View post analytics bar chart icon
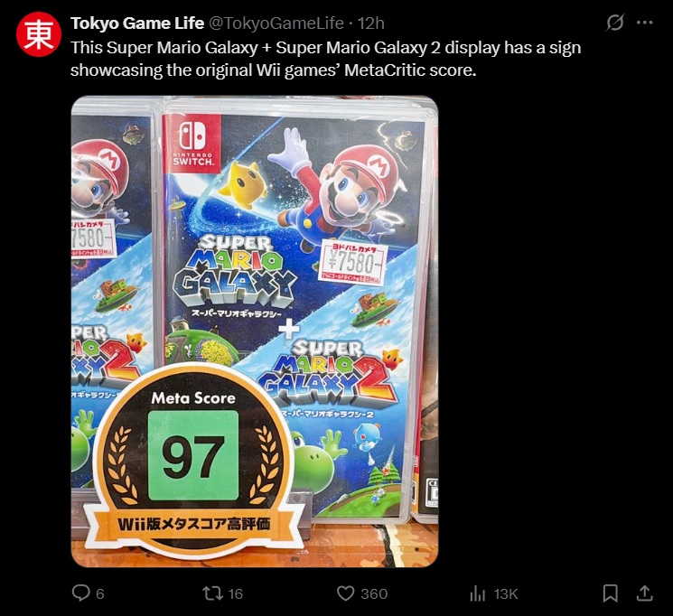 click(477, 593)
